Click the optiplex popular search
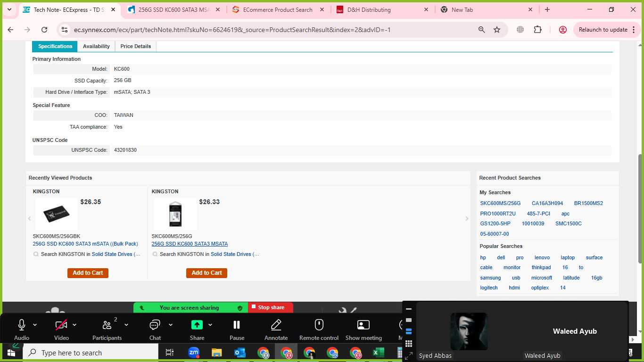The height and width of the screenshot is (362, 644). tap(540, 288)
